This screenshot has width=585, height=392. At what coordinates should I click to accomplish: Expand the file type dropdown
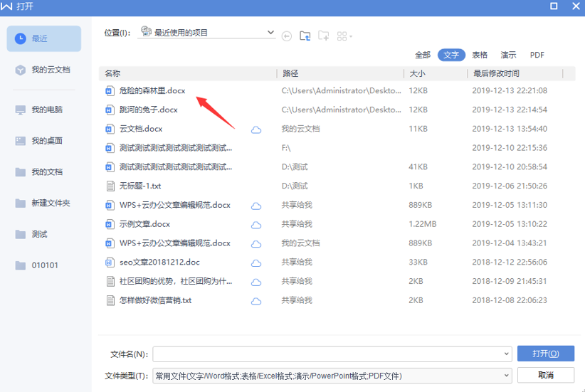pos(506,376)
